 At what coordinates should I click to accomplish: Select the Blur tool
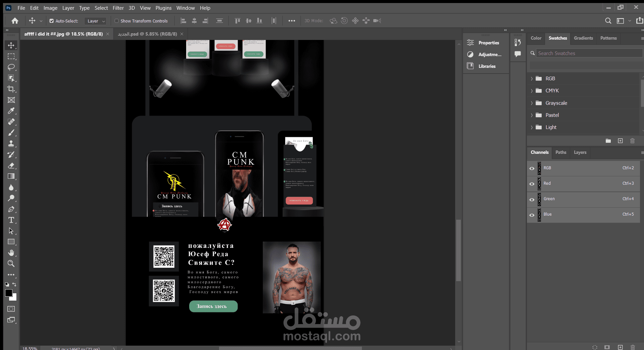[11, 187]
